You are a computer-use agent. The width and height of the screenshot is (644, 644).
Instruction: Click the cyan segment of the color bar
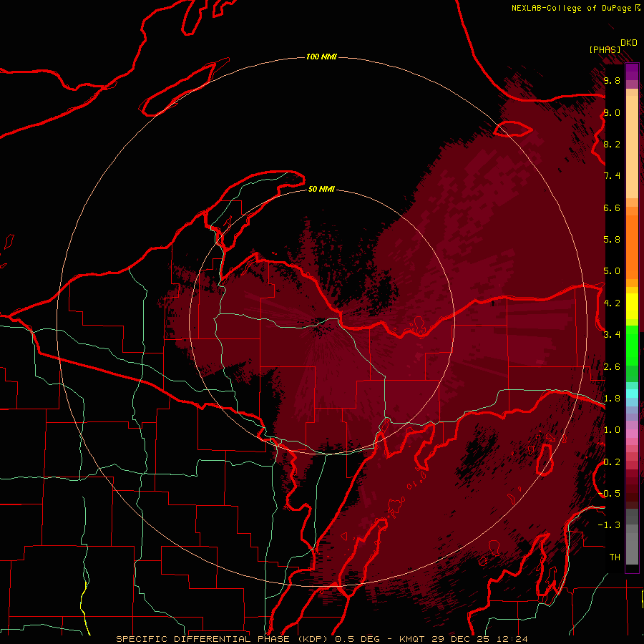tap(632, 394)
